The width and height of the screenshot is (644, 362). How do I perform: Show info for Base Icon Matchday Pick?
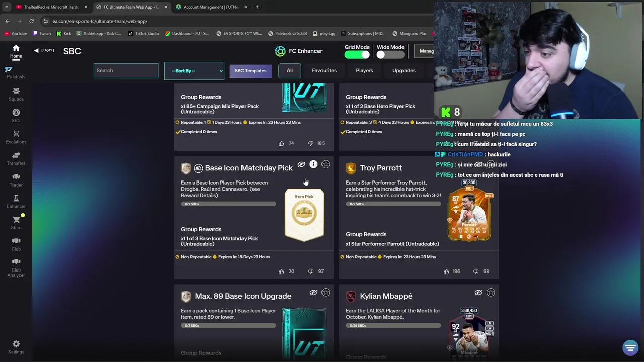313,164
